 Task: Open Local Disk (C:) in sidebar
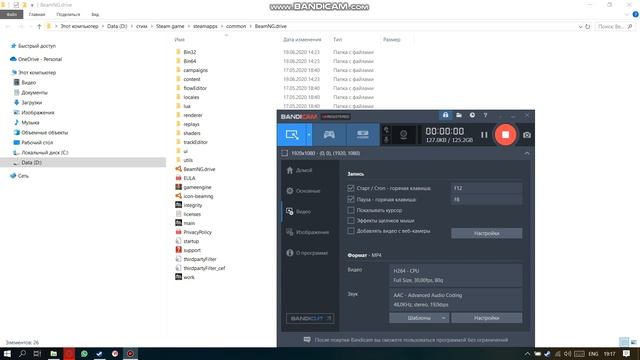tap(44, 153)
